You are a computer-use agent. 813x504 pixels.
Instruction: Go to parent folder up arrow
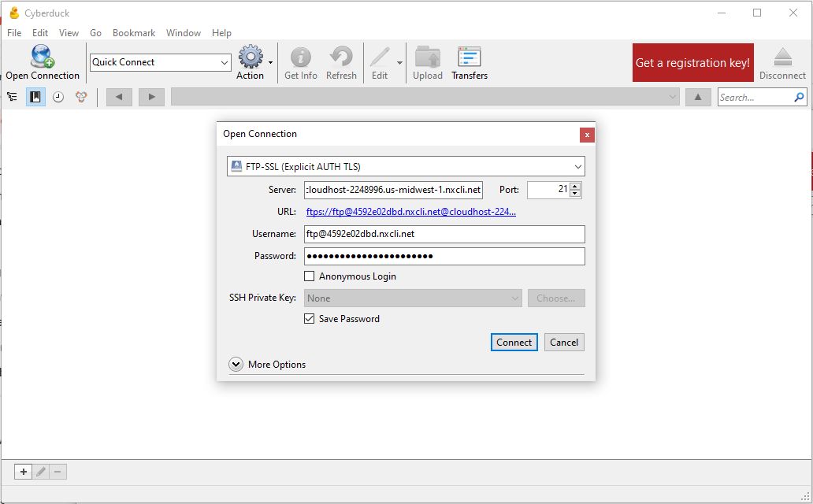(x=698, y=97)
